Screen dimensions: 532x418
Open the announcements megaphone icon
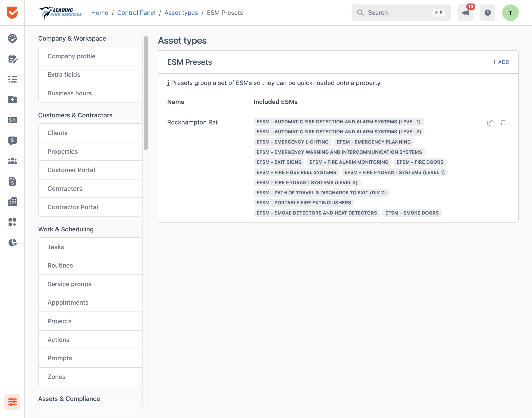[465, 12]
